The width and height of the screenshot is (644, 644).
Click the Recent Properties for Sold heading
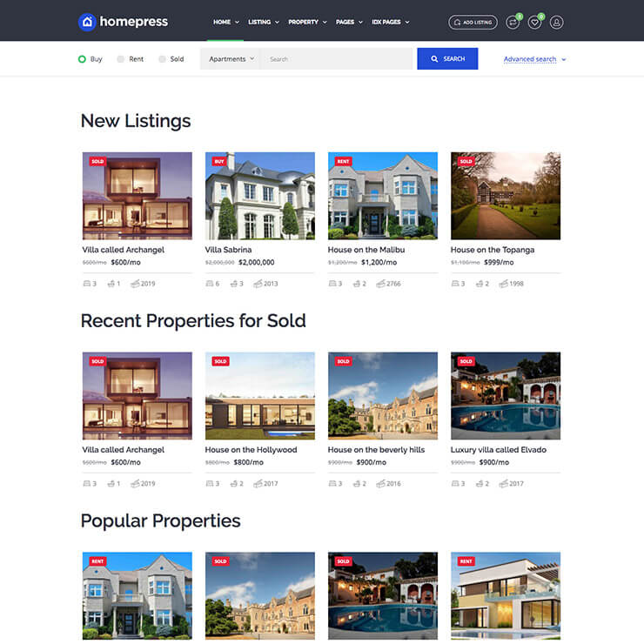tap(193, 321)
